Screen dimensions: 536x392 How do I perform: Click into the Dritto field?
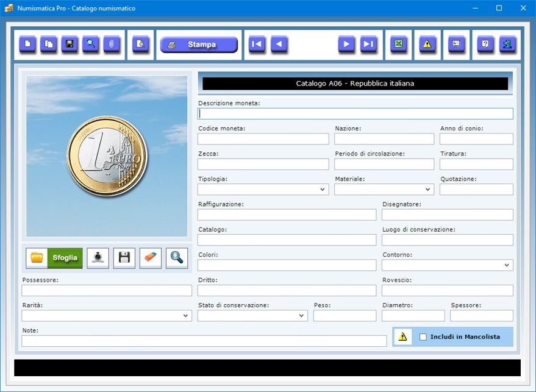287,291
